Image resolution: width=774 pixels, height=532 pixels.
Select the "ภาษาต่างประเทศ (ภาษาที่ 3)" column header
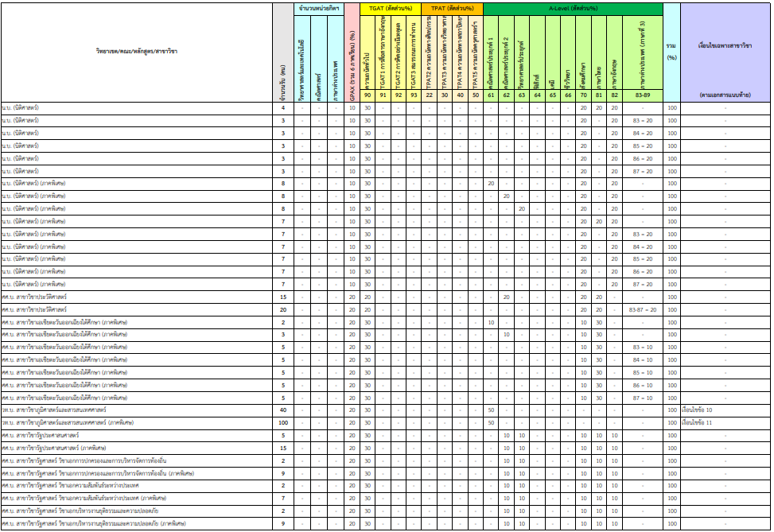643,52
